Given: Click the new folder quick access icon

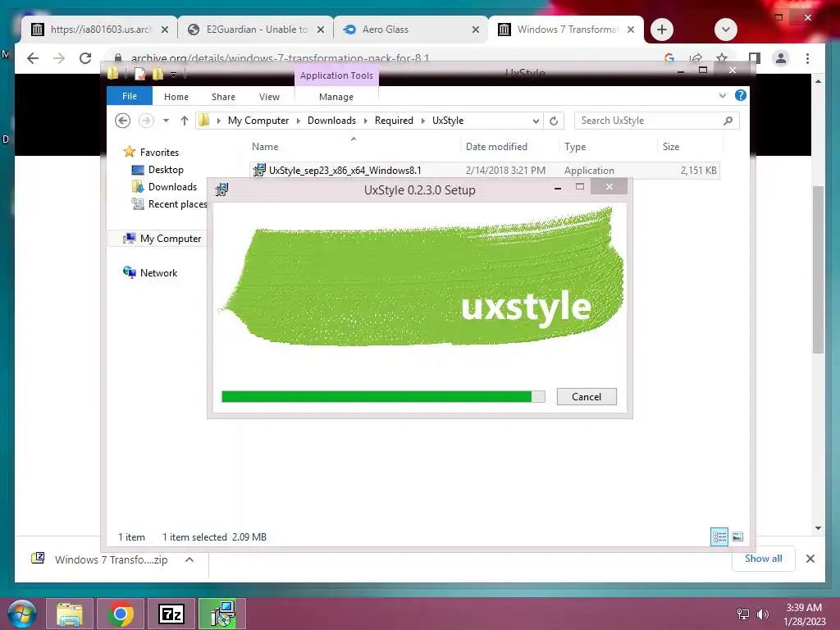Looking at the screenshot, I should (157, 74).
